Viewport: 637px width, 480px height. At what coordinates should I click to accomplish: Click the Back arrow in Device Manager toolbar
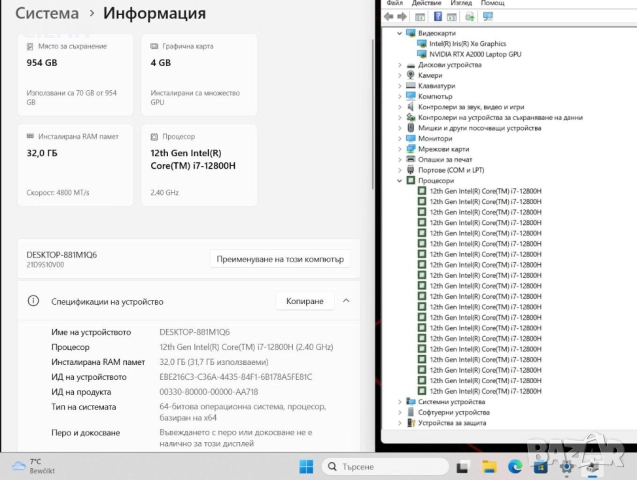(x=389, y=17)
